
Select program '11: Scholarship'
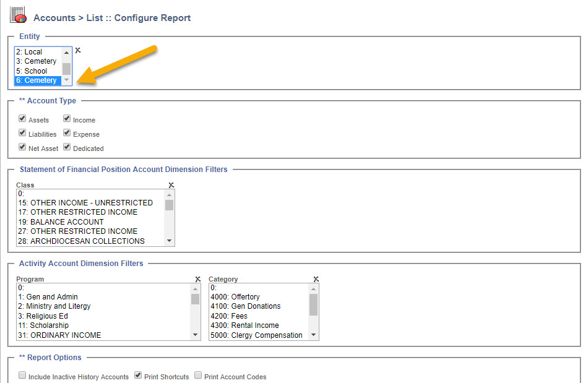pos(103,325)
